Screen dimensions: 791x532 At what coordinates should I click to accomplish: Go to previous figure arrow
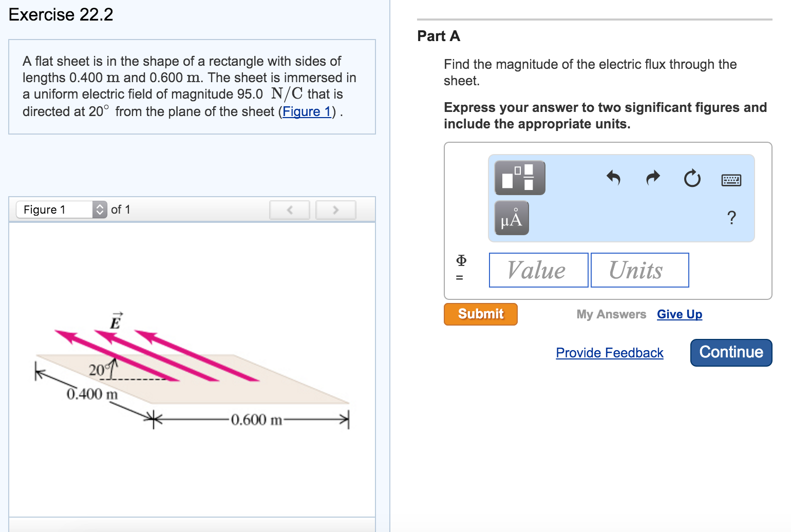click(289, 210)
